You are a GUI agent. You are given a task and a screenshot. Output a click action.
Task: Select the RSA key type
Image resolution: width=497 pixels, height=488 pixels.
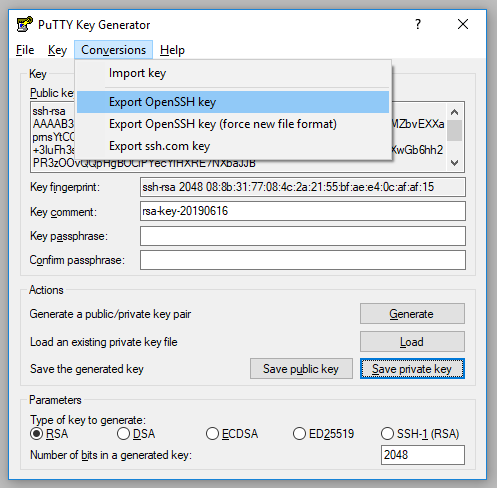click(49, 434)
